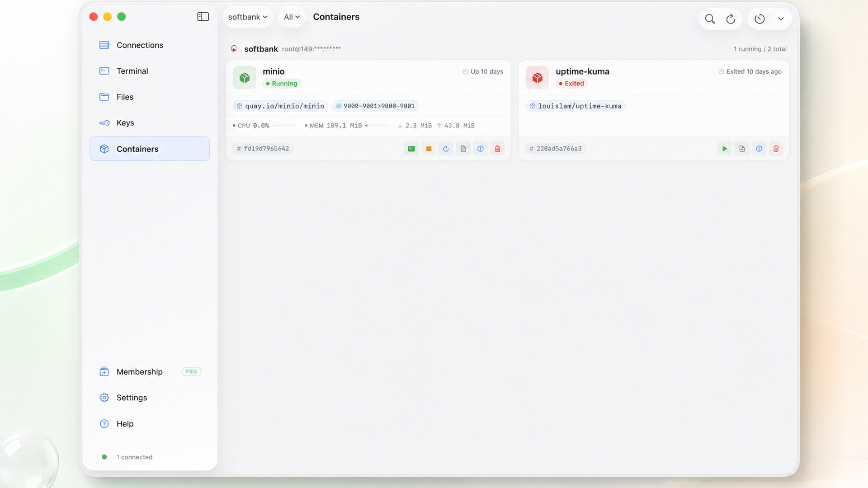Viewport: 868px width, 488px height.
Task: Start the uptime-kuma container
Action: point(725,149)
